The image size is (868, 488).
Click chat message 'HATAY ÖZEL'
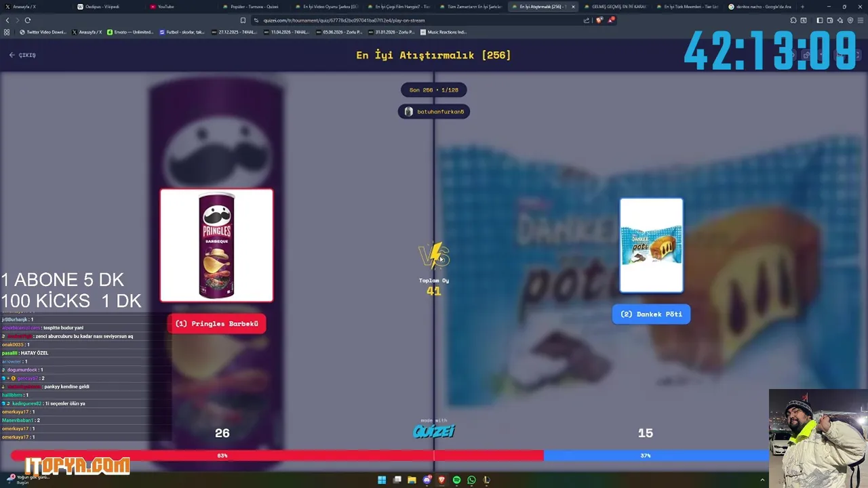click(x=35, y=353)
